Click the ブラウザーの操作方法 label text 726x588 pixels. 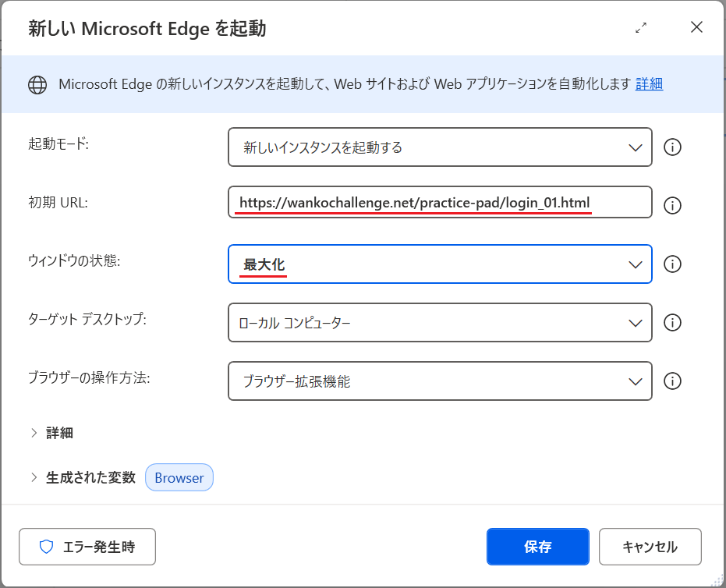[x=89, y=377]
